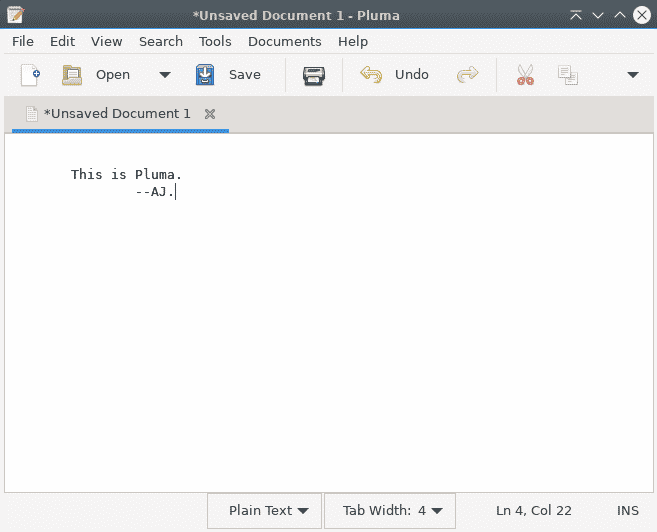Click the Open button label
657x532 pixels.
113,75
